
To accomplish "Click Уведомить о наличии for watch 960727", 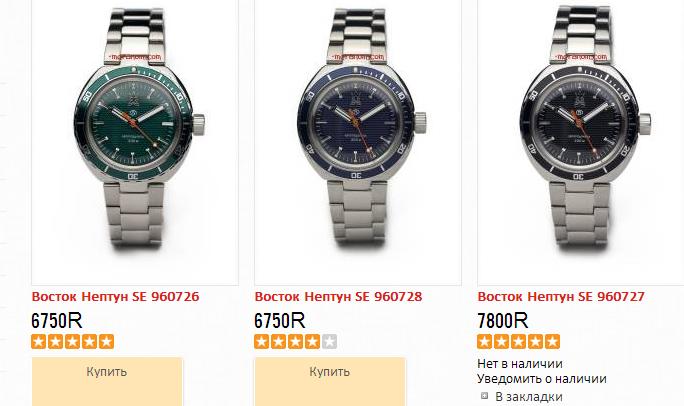I will pos(541,379).
